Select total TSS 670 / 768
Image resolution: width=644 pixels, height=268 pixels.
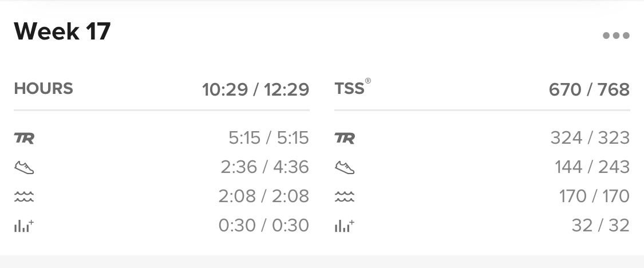coord(589,89)
